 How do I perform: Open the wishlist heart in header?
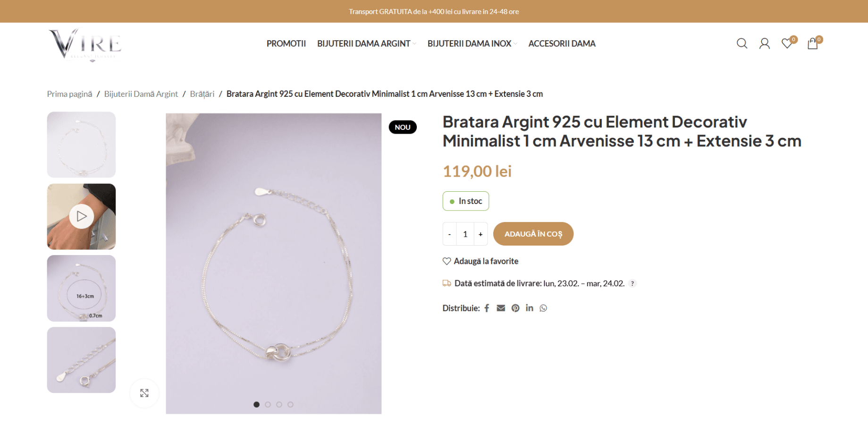pos(788,43)
